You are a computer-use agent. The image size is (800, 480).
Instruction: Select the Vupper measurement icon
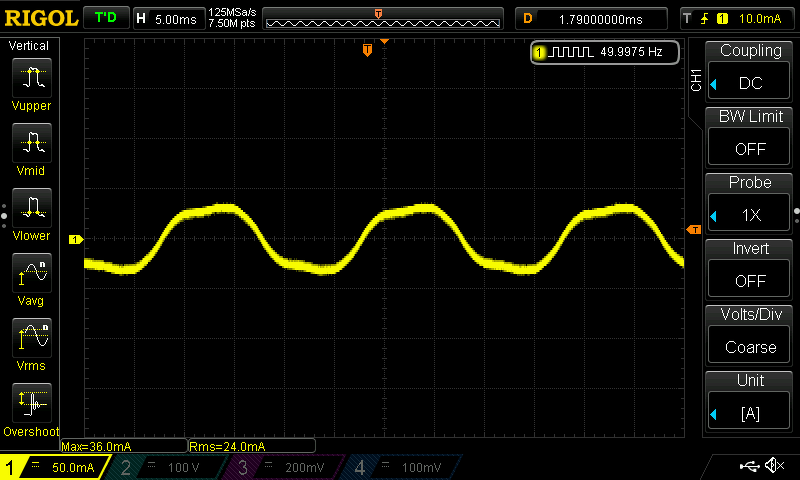point(32,78)
